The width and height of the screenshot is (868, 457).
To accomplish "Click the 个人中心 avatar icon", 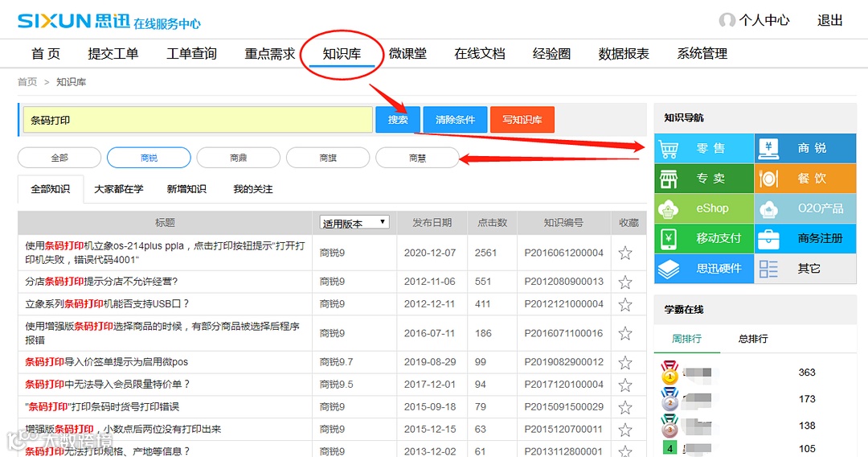I will pyautogui.click(x=727, y=20).
